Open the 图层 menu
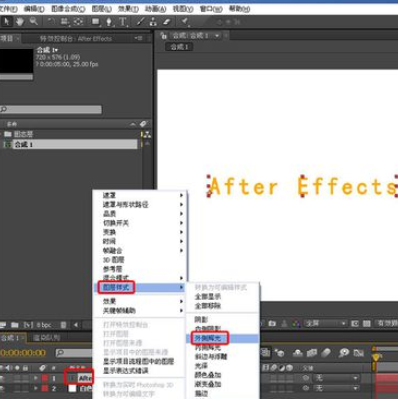This screenshot has width=398, height=400. pos(102,9)
